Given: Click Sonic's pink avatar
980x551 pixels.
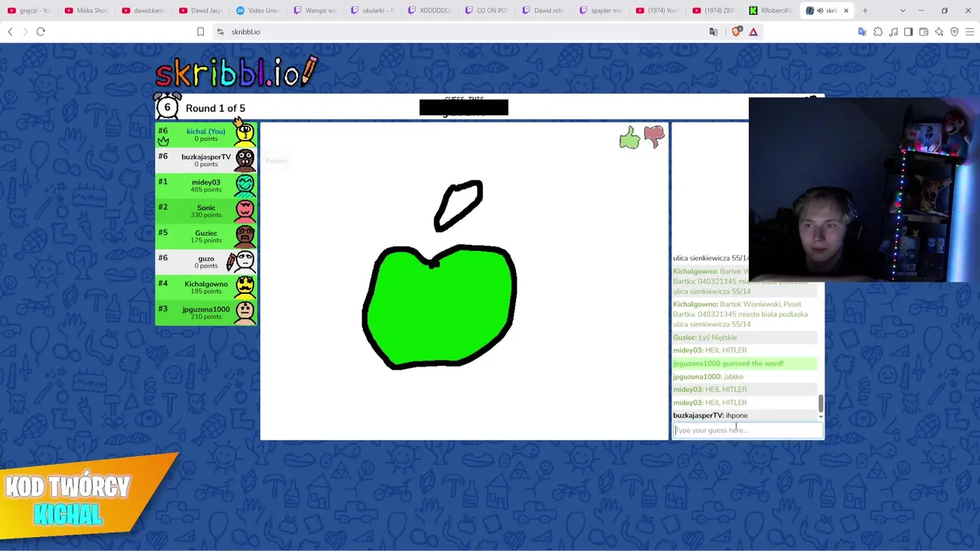Looking at the screenshot, I should click(x=245, y=210).
